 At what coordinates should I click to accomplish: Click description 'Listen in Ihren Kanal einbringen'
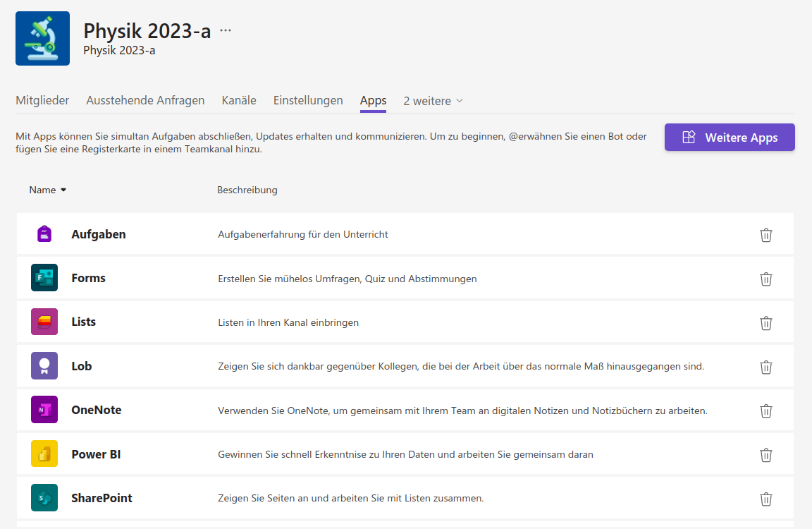click(288, 322)
